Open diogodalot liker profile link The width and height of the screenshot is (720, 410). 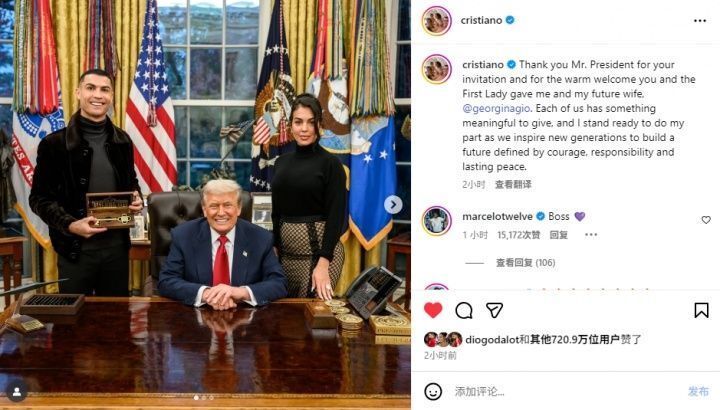pyautogui.click(x=491, y=340)
